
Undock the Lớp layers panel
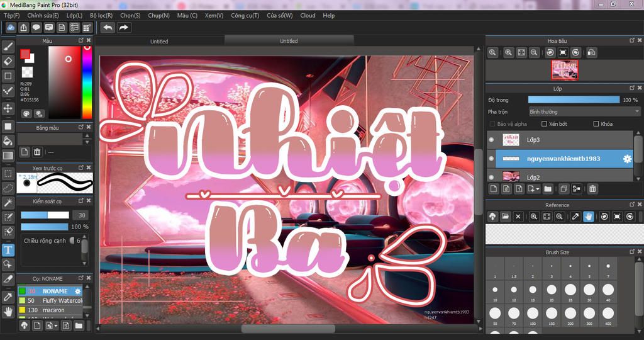point(632,88)
